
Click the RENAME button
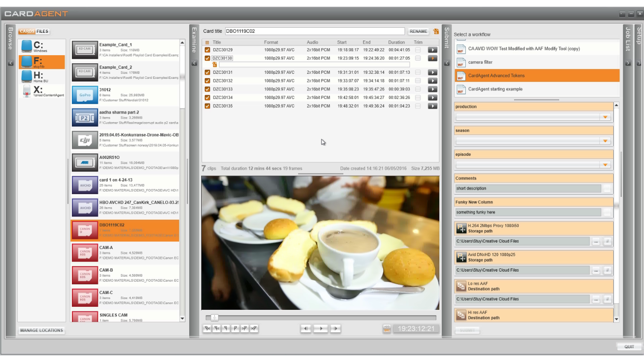pos(418,31)
